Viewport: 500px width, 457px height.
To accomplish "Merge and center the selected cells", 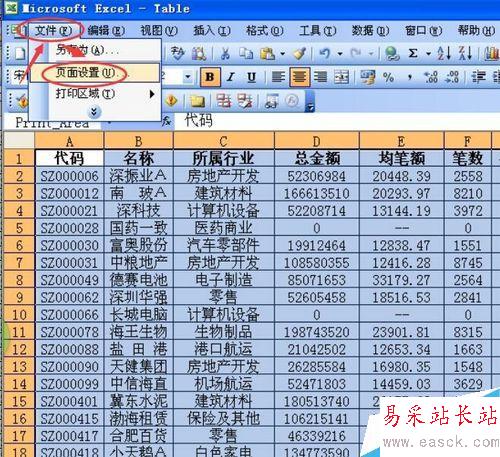I will tap(341, 77).
